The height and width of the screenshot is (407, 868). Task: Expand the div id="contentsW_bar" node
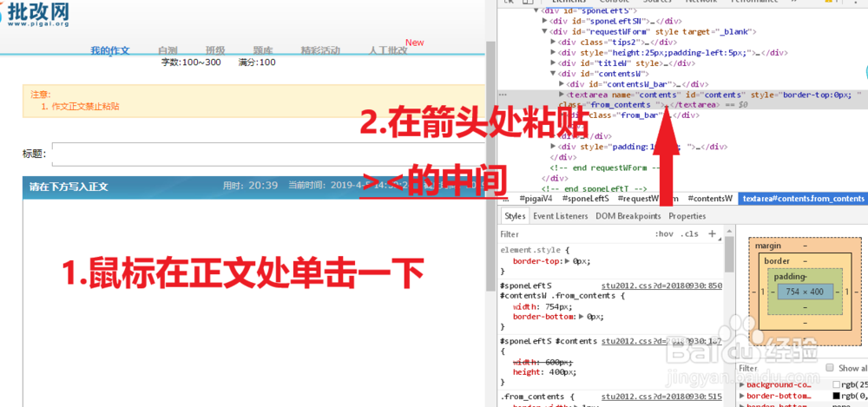tap(562, 84)
